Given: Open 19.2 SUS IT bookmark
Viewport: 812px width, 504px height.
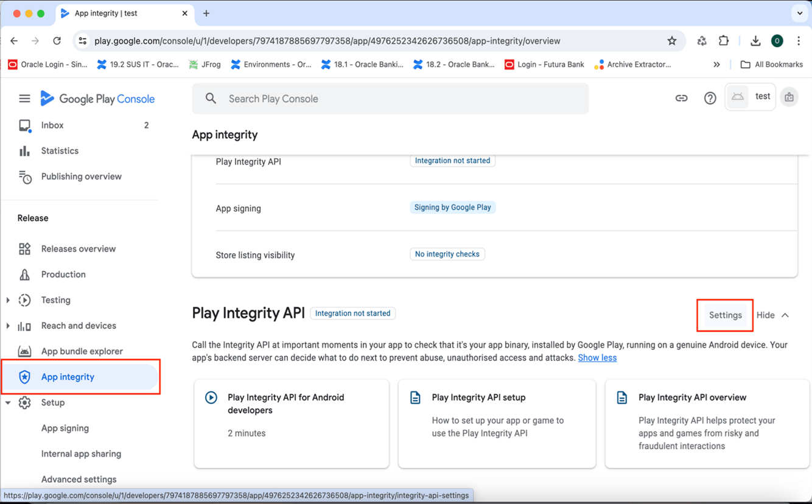Looking at the screenshot, I should 138,65.
